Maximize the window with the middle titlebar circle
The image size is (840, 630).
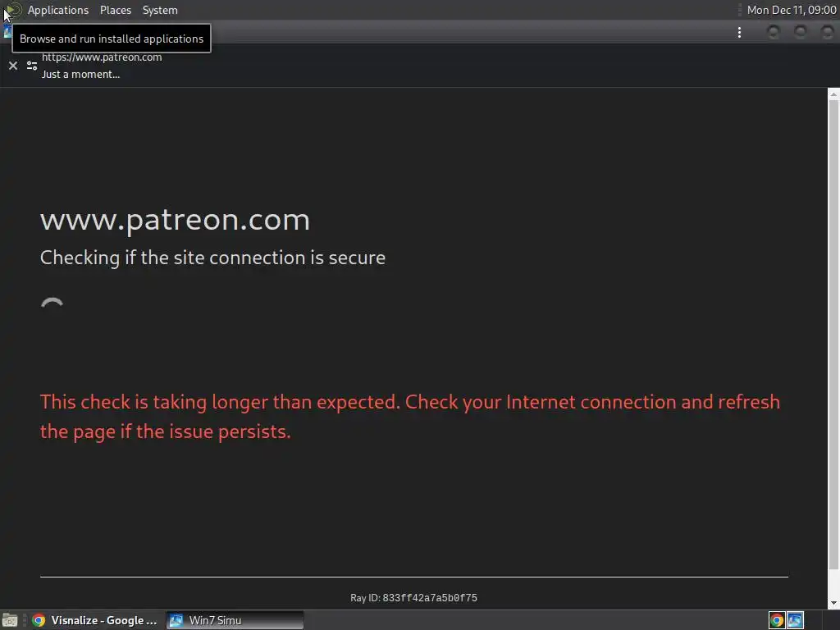[x=801, y=32]
